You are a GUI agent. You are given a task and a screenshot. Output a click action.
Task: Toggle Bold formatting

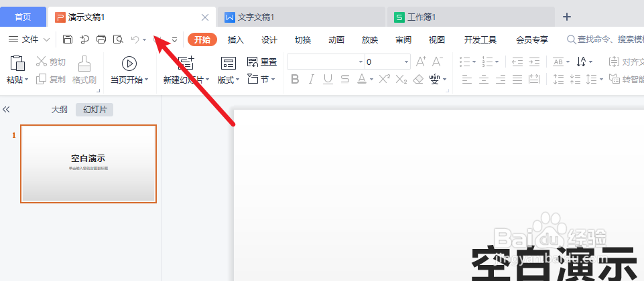pos(295,79)
